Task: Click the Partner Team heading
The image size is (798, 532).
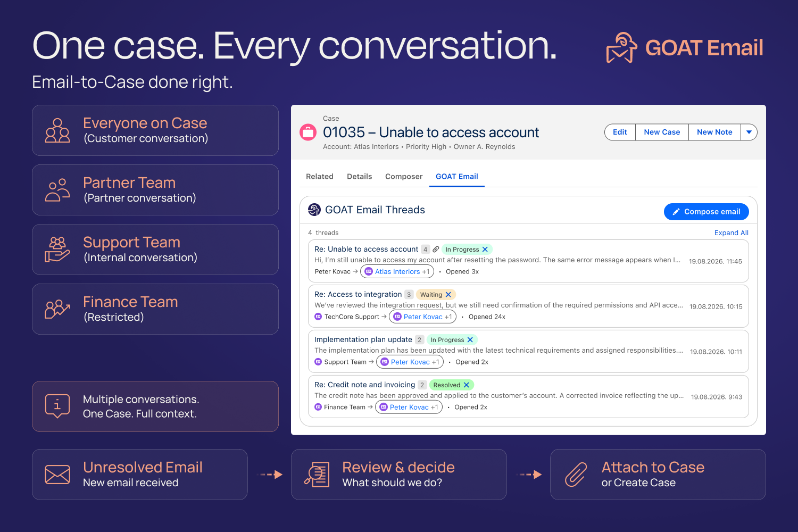Action: click(129, 182)
